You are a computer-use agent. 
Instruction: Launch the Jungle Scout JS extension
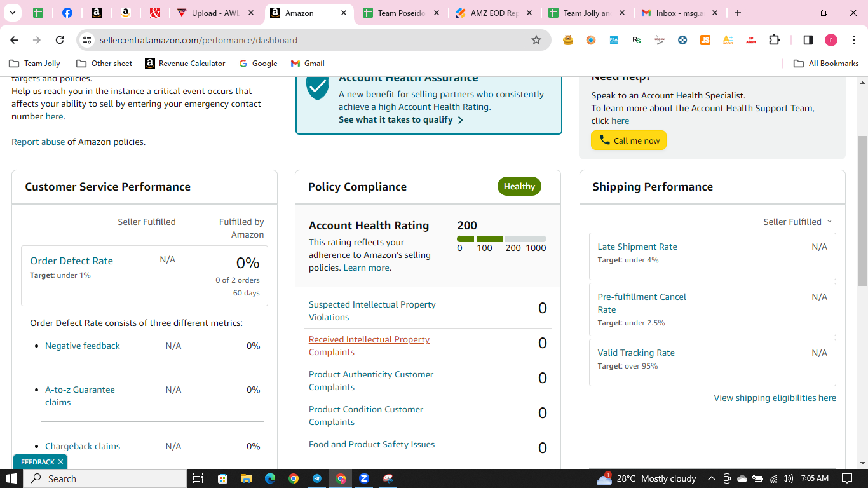coord(705,40)
